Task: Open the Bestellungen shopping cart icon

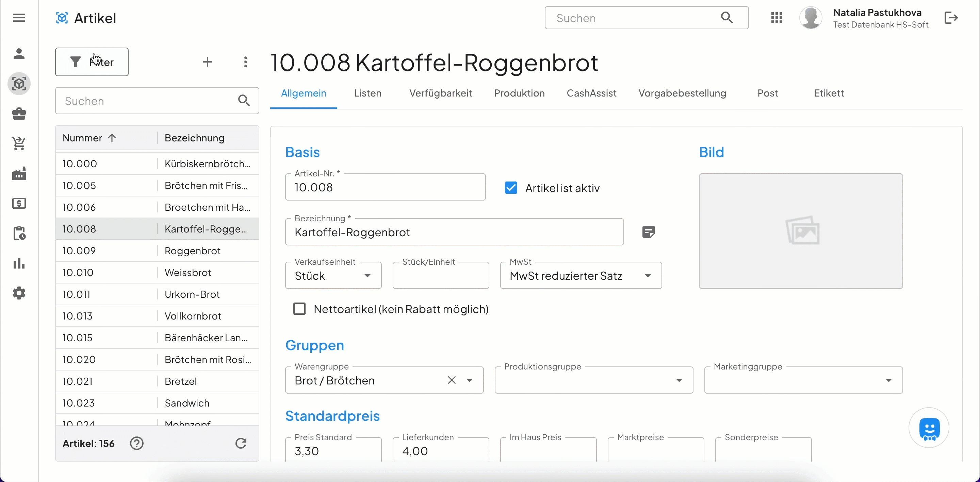Action: tap(19, 143)
